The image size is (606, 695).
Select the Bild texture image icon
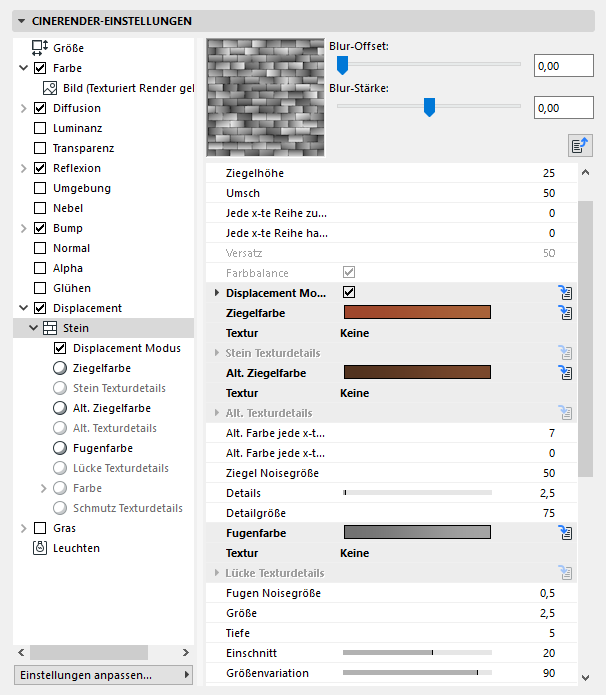coord(50,88)
